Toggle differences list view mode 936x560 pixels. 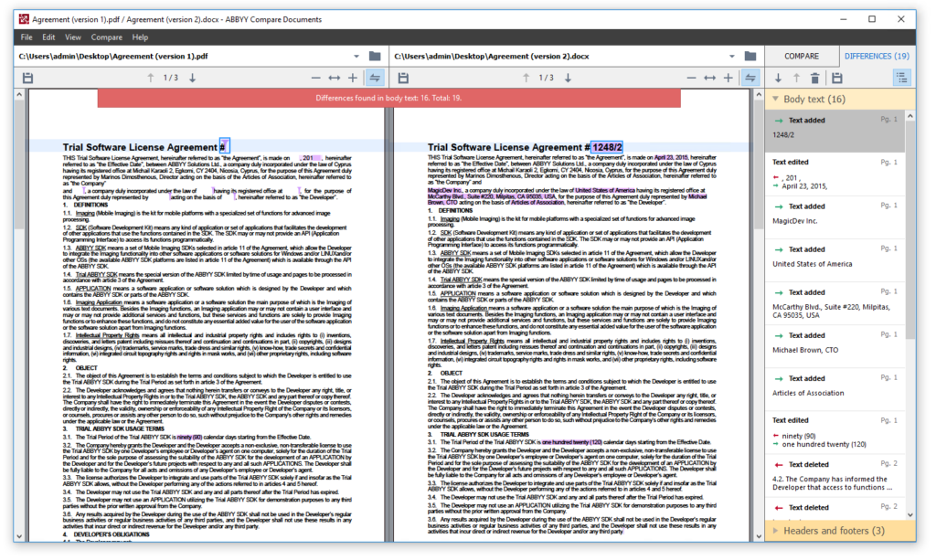tap(902, 79)
